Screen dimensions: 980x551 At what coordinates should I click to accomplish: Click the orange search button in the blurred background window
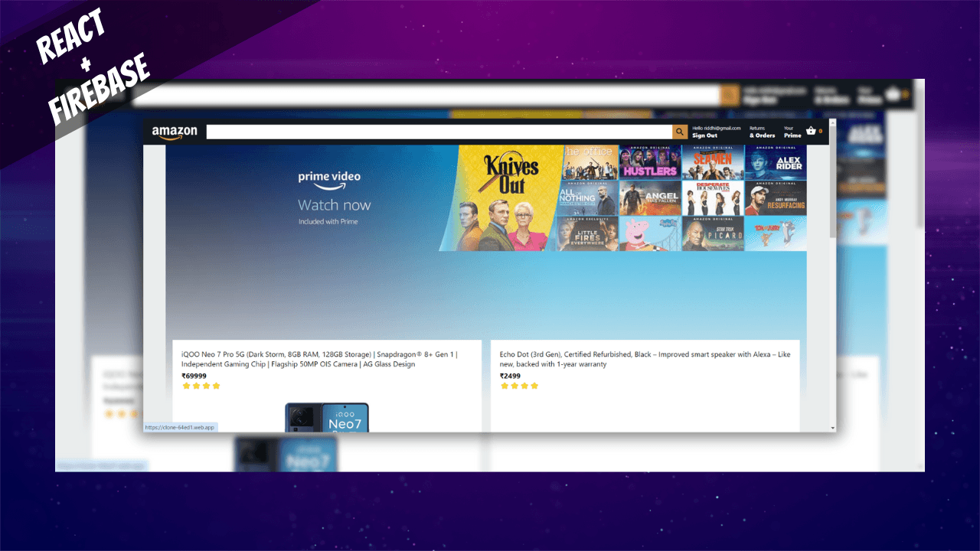coord(730,96)
